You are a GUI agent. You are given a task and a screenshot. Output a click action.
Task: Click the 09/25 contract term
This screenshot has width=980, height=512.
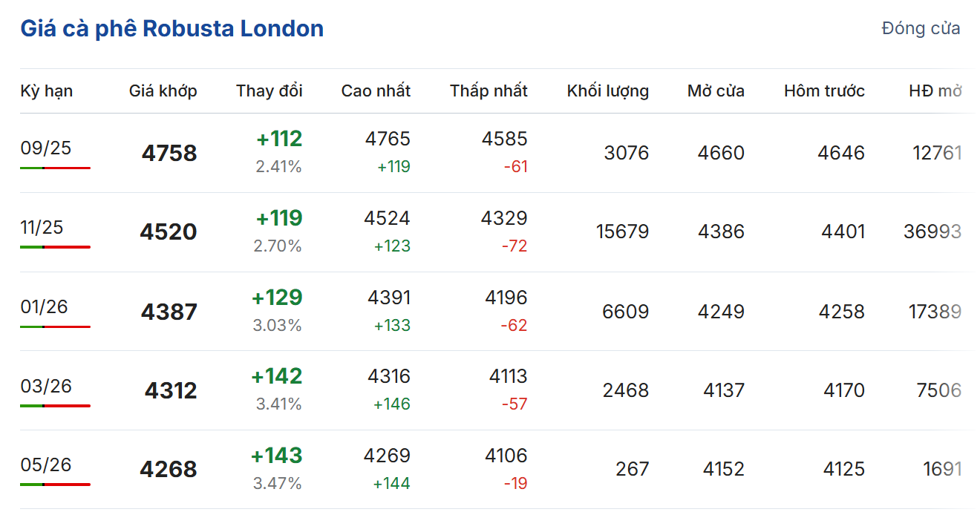[x=46, y=148]
